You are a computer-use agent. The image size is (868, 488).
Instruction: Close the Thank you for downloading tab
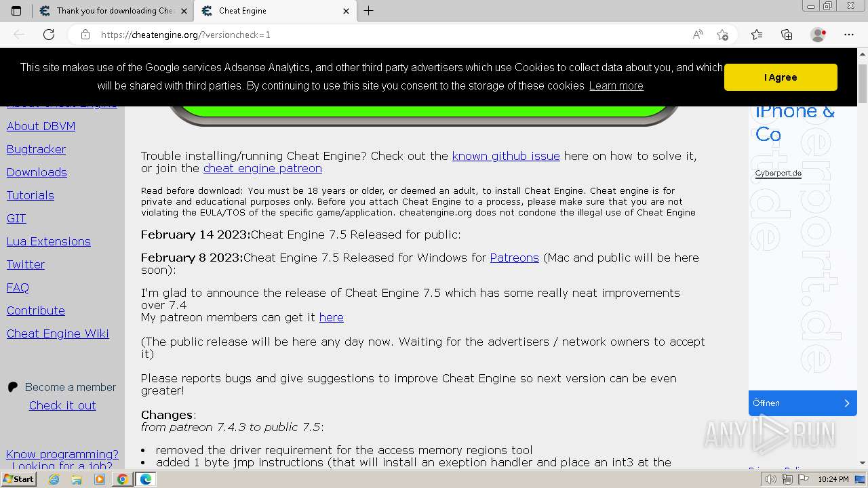[x=184, y=11]
